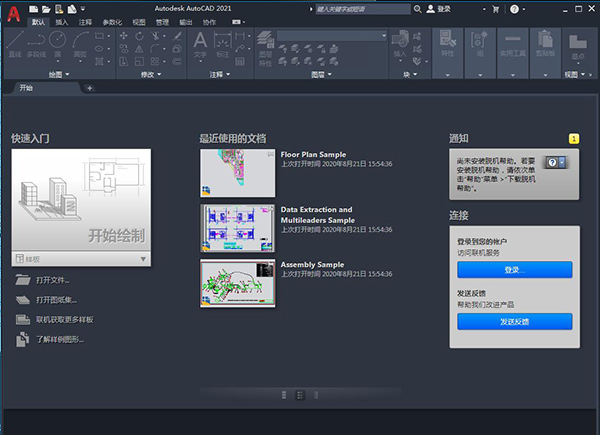
Task: Select the Text (文字) tool
Action: [200, 44]
